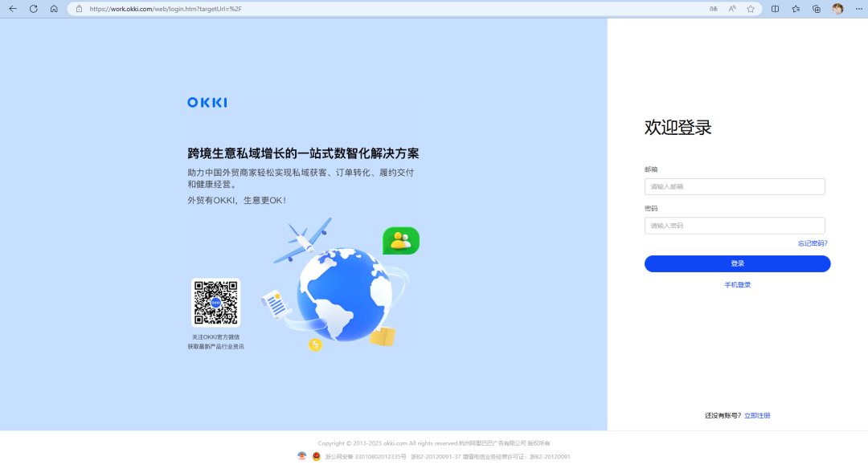This screenshot has height=469, width=868.
Task: Open the split screen icon
Action: click(775, 9)
